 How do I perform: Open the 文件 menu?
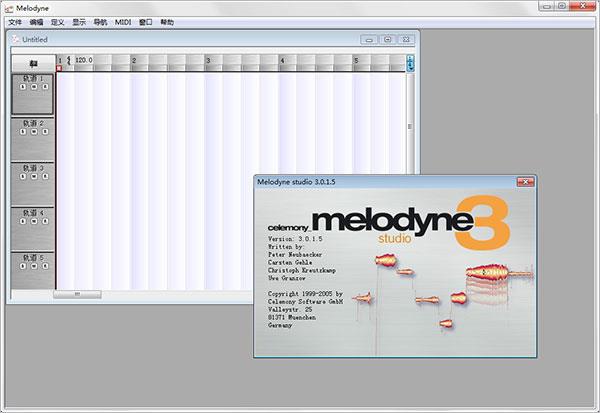(x=15, y=22)
